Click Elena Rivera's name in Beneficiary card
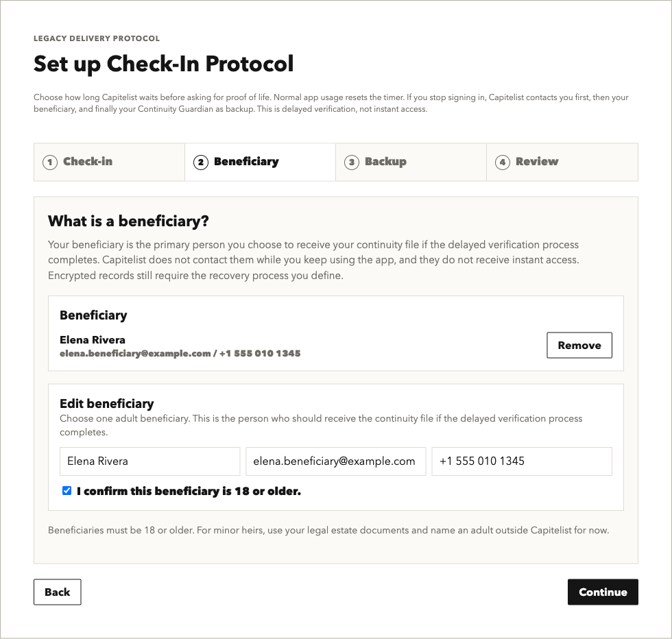The width and height of the screenshot is (672, 639). [x=93, y=340]
